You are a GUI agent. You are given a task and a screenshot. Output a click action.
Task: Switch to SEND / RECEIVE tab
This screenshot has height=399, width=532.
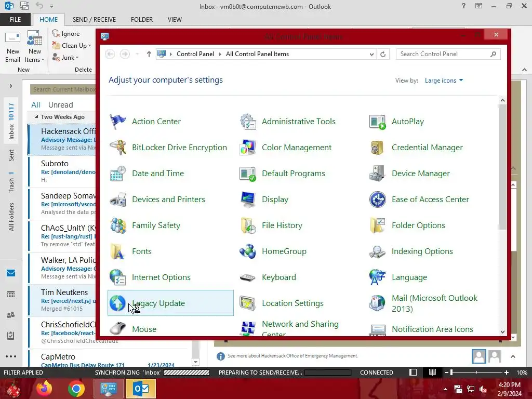tap(94, 20)
